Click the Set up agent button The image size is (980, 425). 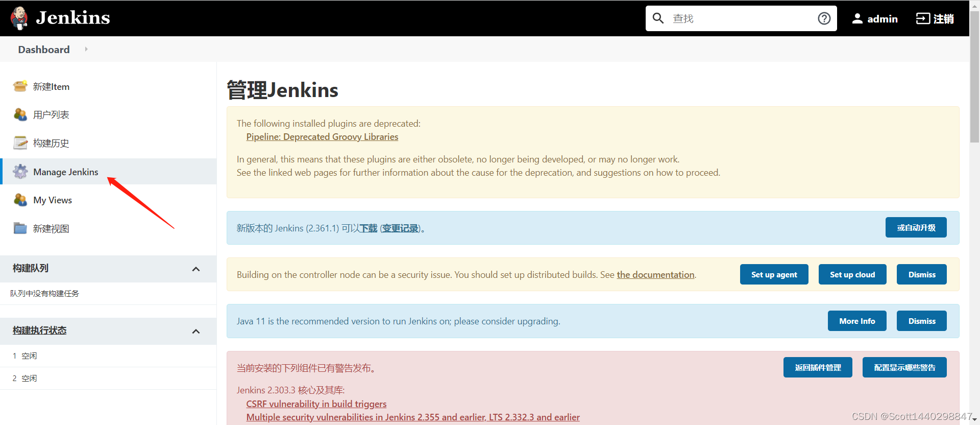point(774,274)
